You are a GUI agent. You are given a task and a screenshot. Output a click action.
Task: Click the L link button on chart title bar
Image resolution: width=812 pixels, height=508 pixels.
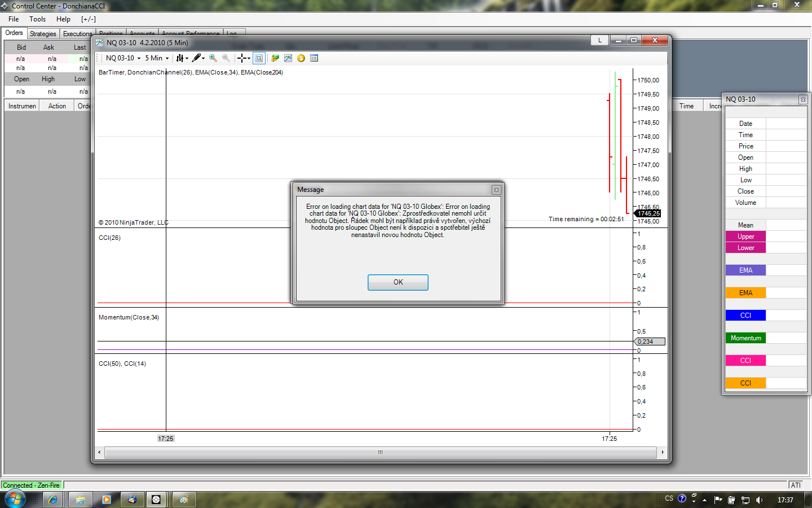click(x=599, y=40)
